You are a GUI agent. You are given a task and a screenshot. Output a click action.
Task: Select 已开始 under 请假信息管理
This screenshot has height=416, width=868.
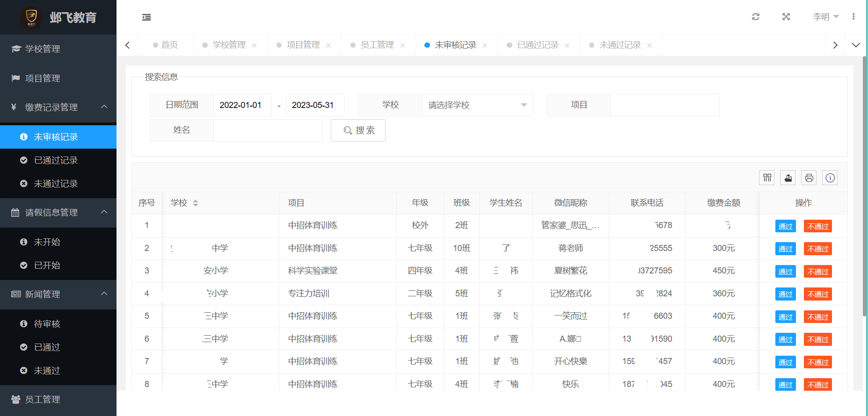coord(58,265)
